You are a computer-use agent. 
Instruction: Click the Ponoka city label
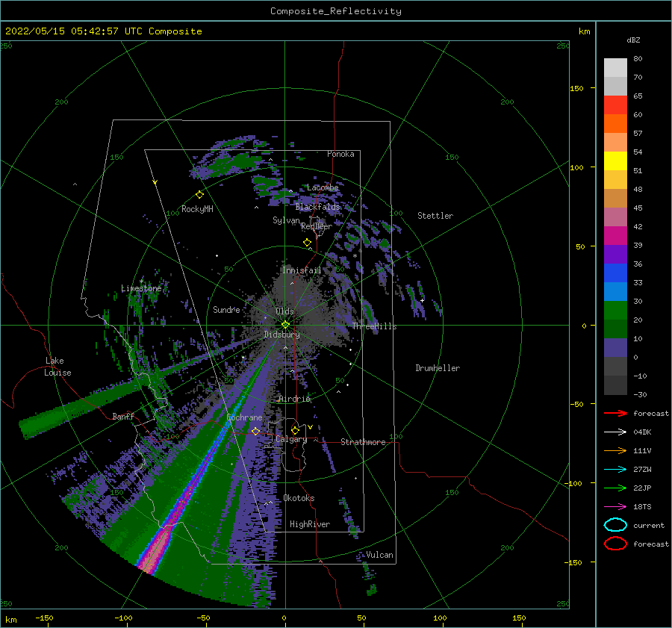click(x=340, y=154)
